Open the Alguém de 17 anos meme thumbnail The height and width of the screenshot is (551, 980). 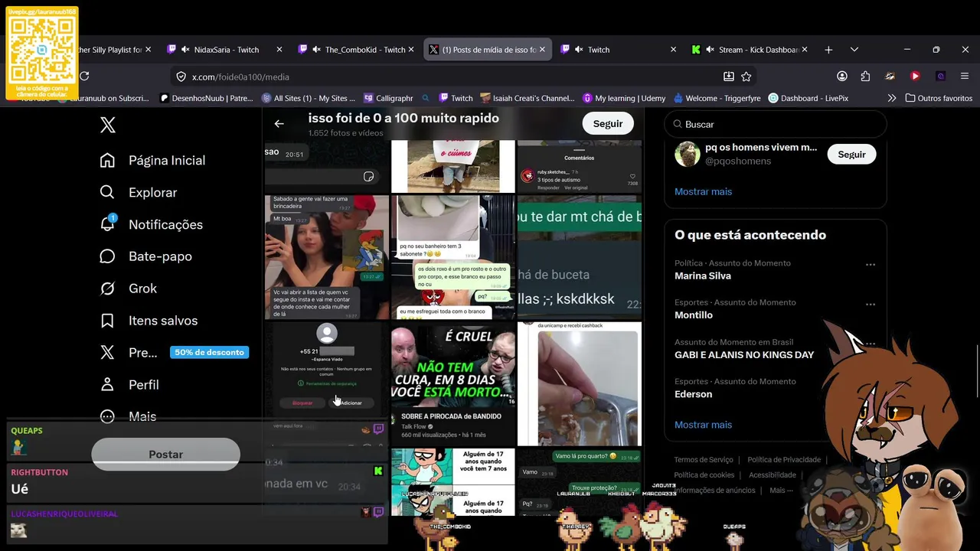pyautogui.click(x=453, y=482)
